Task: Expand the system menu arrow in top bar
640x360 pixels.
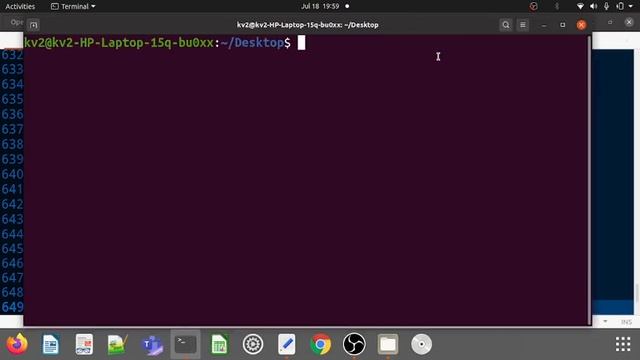Action: point(631,7)
